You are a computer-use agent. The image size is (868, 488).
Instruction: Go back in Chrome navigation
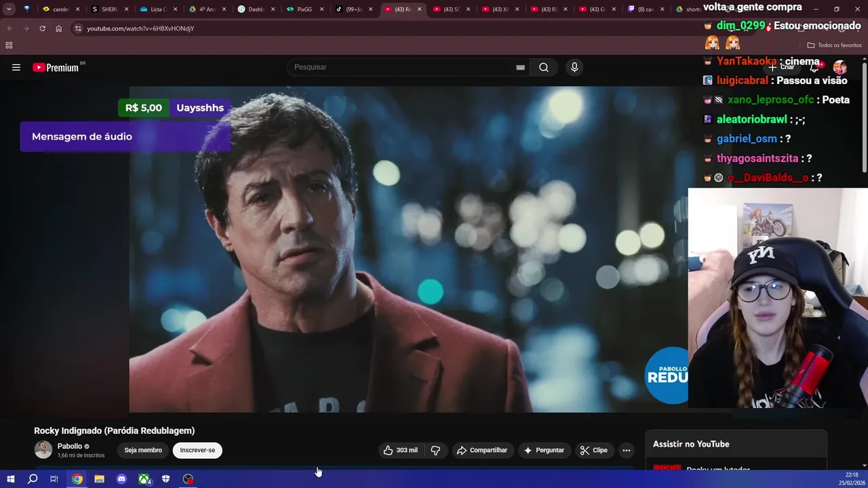[x=10, y=28]
